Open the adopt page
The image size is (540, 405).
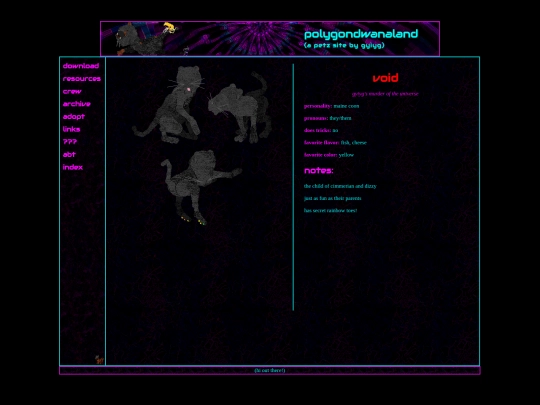pos(74,117)
